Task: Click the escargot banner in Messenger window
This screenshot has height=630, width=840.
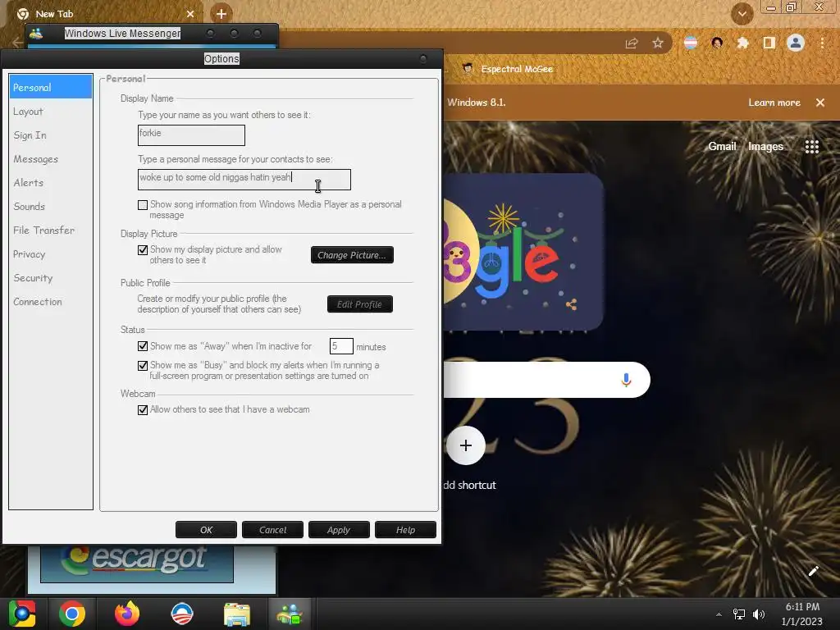Action: [137, 563]
